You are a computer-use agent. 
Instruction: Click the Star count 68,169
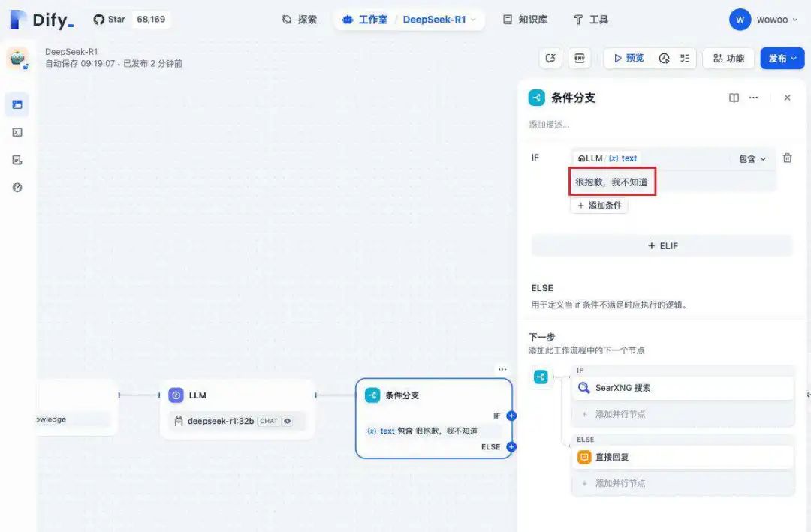151,19
